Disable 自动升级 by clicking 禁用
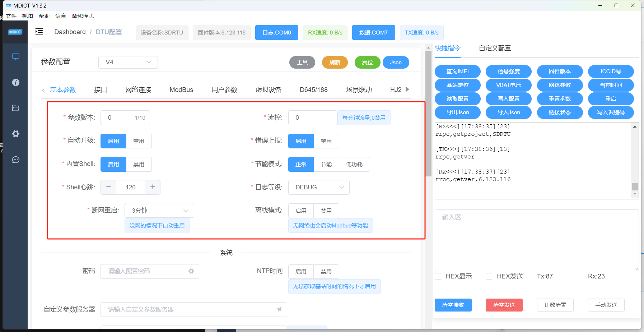 (x=139, y=141)
